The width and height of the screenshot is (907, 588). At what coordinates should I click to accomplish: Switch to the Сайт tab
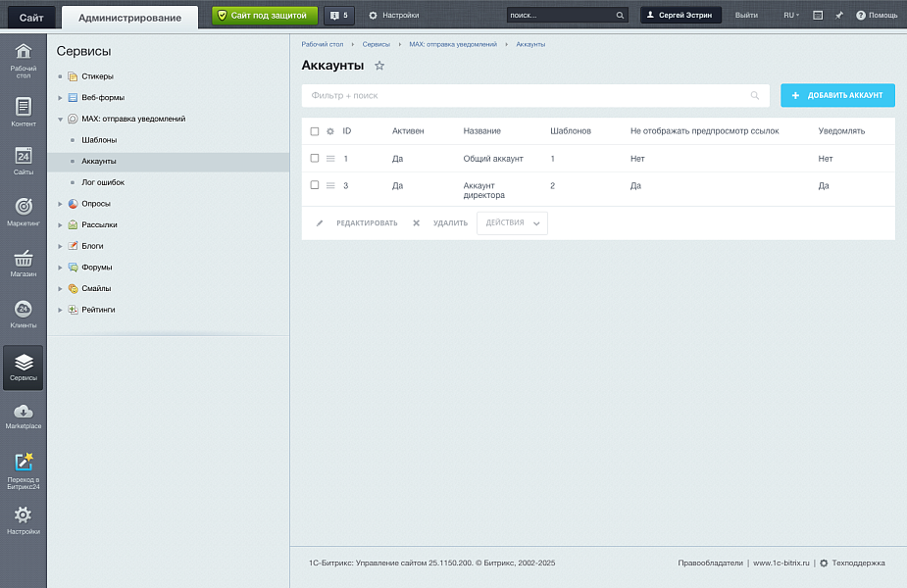(x=30, y=17)
